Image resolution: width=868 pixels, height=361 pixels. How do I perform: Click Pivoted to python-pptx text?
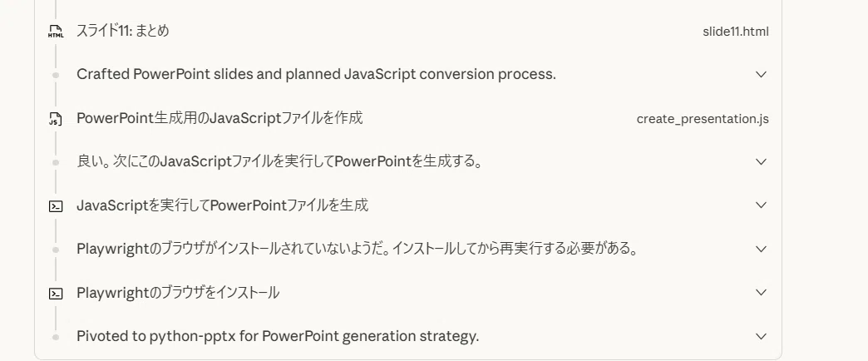pos(278,336)
